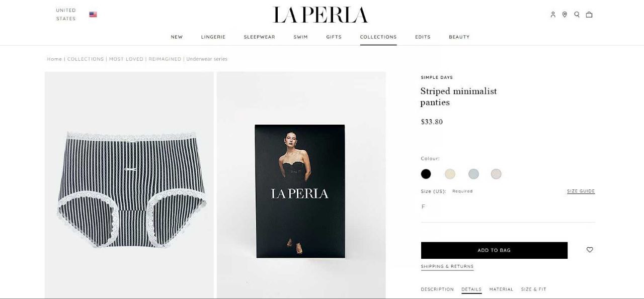Select the black colour swatch
Screen dimensions: 644x299
click(426, 174)
